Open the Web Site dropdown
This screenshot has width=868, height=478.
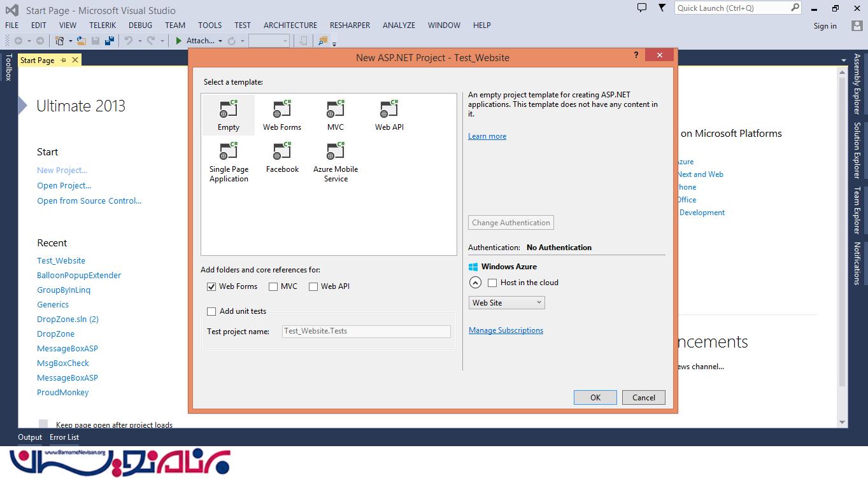pos(506,303)
